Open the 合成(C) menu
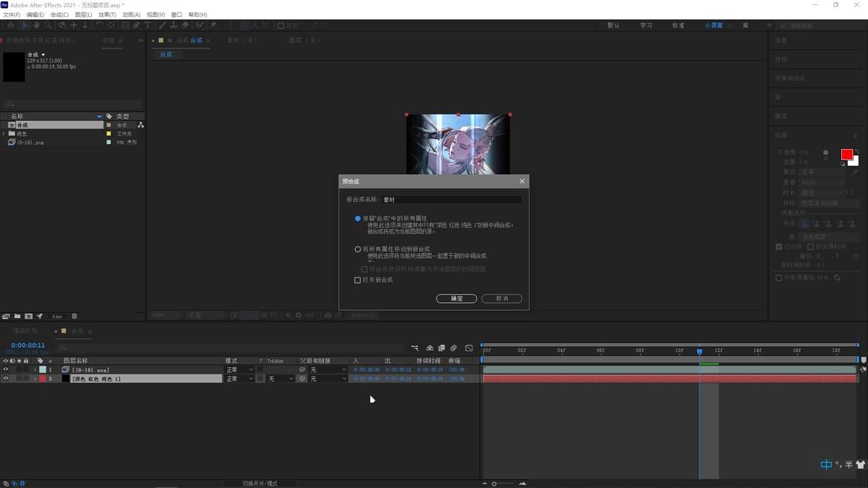 coord(59,14)
